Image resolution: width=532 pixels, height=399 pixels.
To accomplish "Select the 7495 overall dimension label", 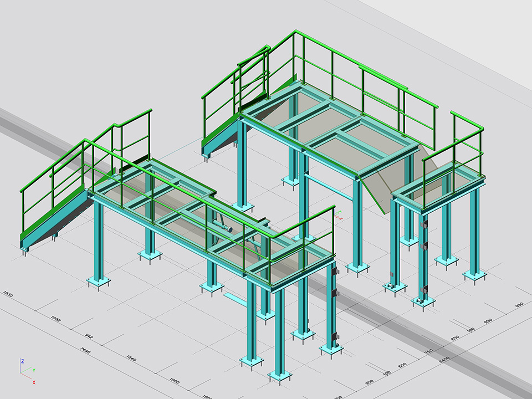I will click(85, 350).
